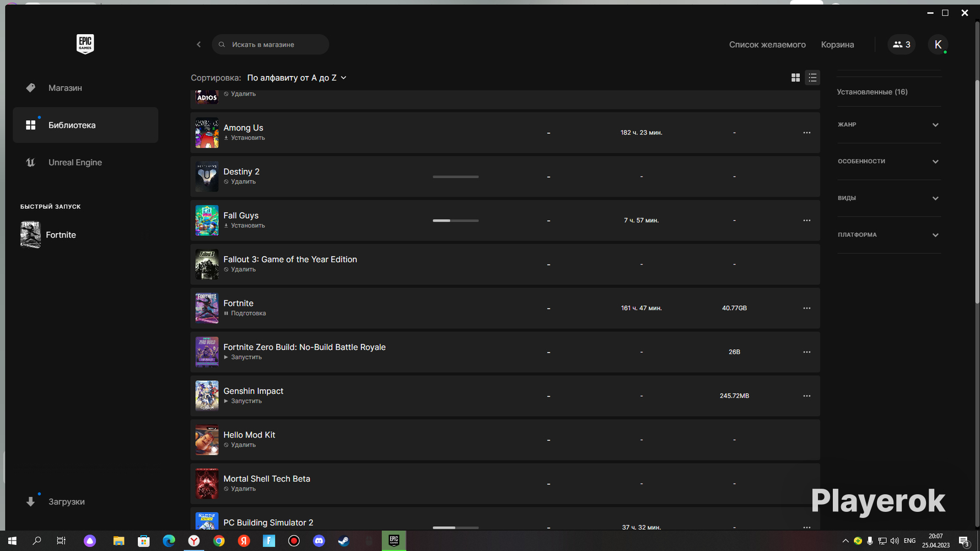This screenshot has width=980, height=551.
Task: Open the sort order dropdown
Action: click(x=297, y=78)
